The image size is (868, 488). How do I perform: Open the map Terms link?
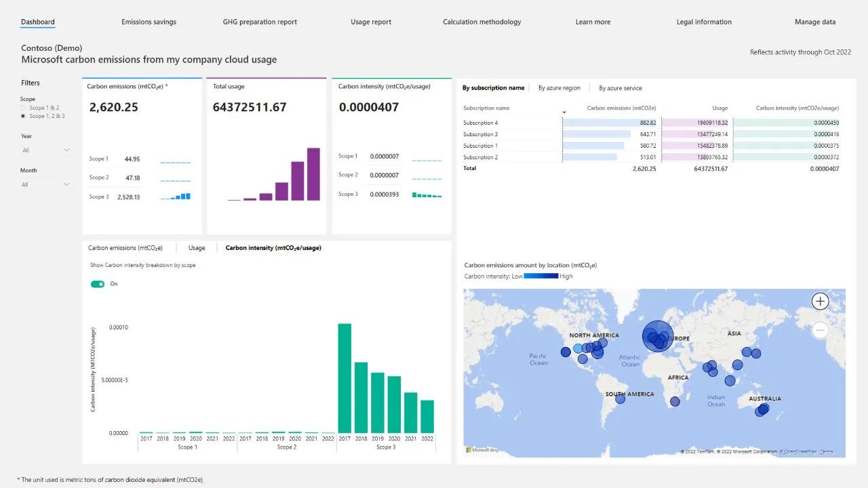(826, 451)
